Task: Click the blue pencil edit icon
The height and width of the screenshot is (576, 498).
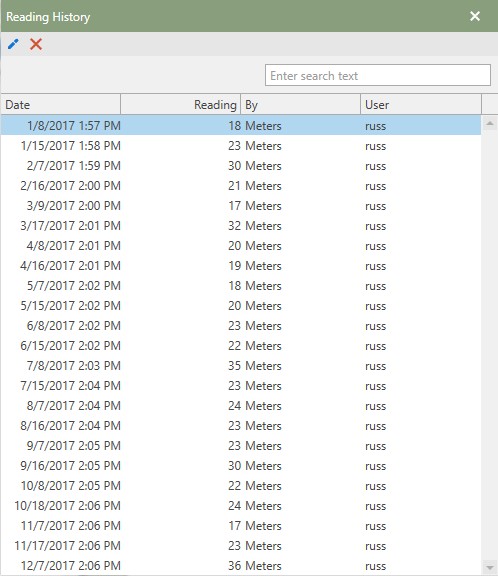Action: click(x=13, y=44)
